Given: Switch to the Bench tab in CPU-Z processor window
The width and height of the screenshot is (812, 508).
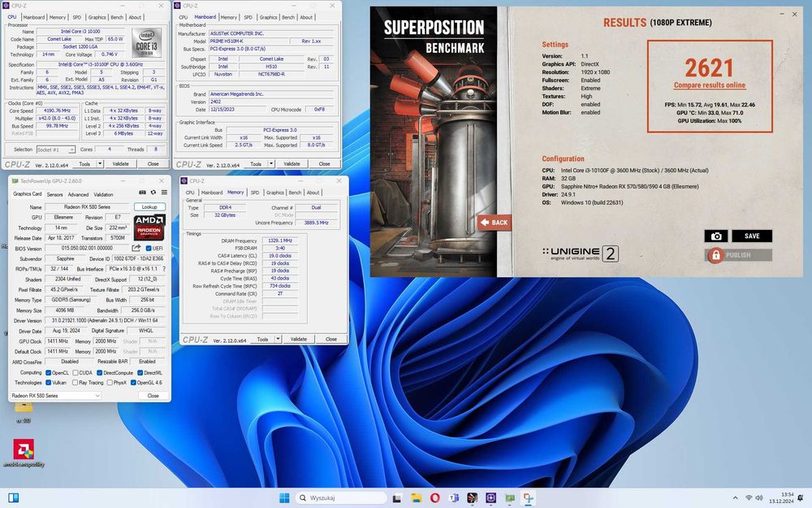Looking at the screenshot, I should point(117,17).
